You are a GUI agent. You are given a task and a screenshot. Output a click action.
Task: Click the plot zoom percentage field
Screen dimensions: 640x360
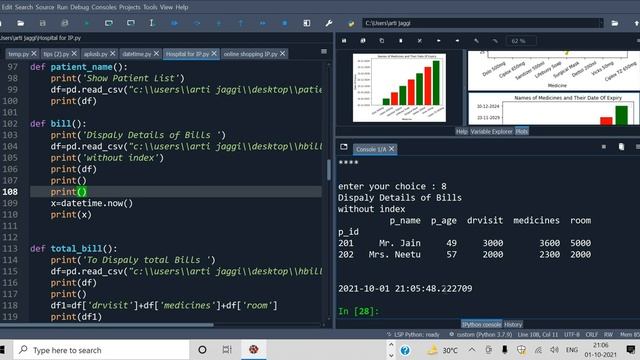[x=521, y=41]
